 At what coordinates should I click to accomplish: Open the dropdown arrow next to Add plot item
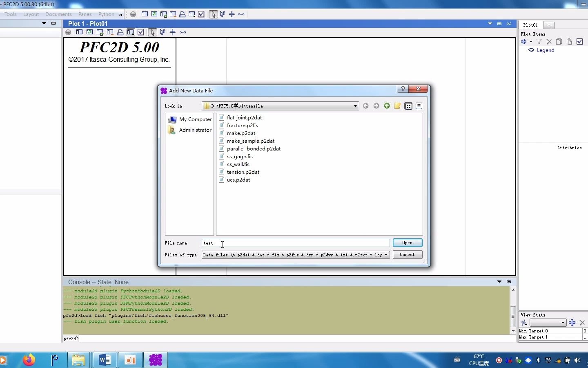(x=531, y=42)
